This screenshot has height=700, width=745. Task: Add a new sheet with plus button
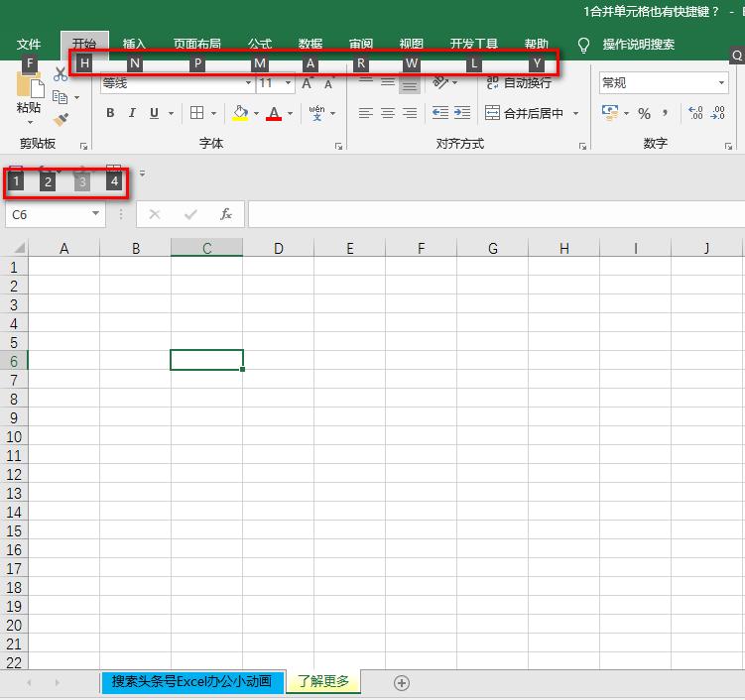pos(402,683)
